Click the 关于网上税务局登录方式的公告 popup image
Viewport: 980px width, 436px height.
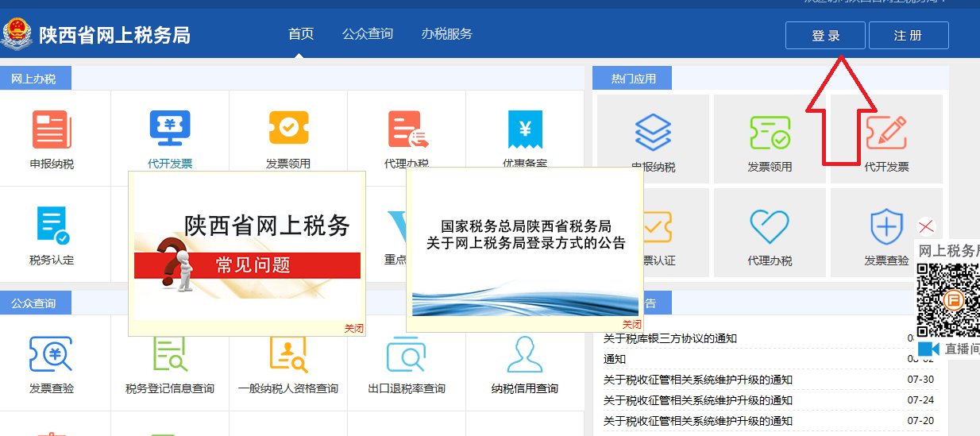point(525,246)
